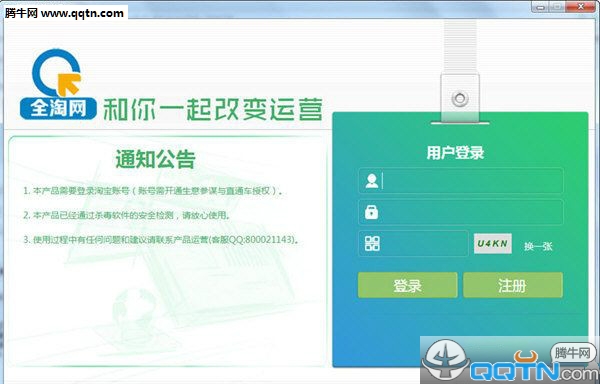Screen dimensions: 600x384
Task: Focus the username input field
Action: (x=461, y=181)
